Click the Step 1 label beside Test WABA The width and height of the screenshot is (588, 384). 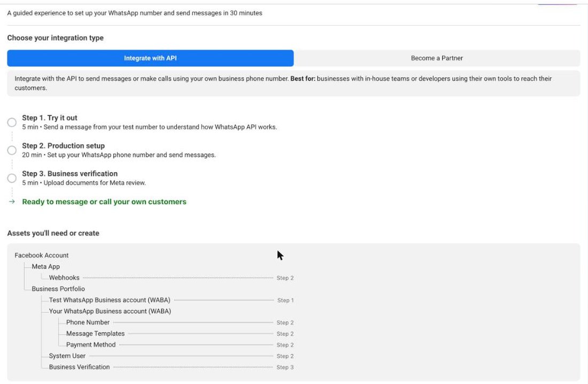(285, 300)
